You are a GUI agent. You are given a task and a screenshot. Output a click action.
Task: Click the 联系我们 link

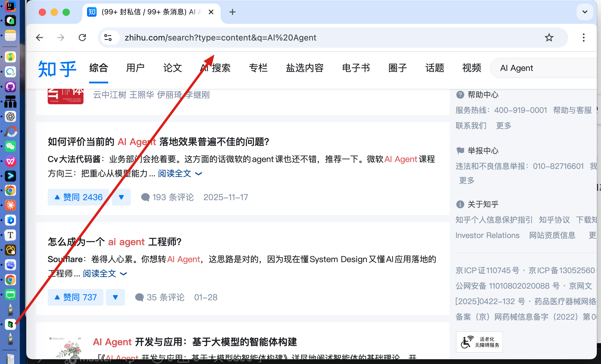[471, 126]
